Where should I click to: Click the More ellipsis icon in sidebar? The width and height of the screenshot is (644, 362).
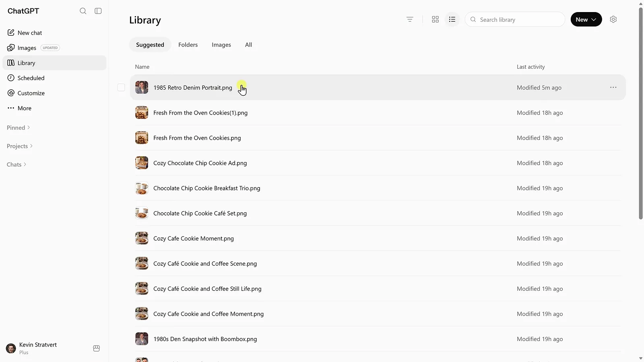11,108
